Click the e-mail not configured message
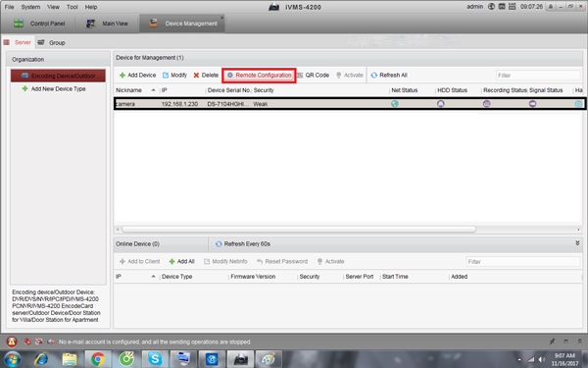This screenshot has width=588, height=368. [x=155, y=342]
